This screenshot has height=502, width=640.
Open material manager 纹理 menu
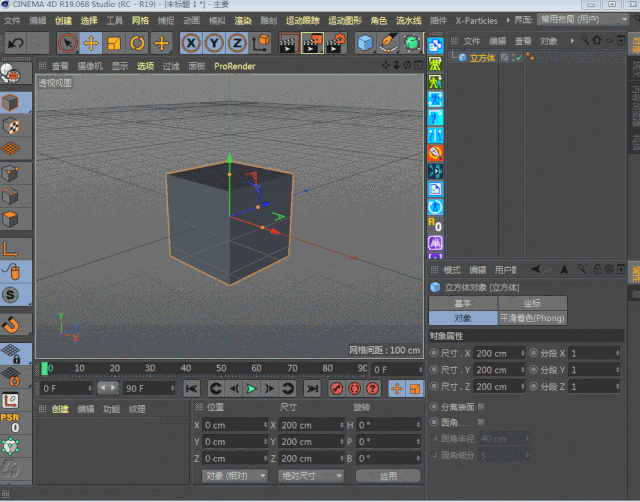coord(137,409)
